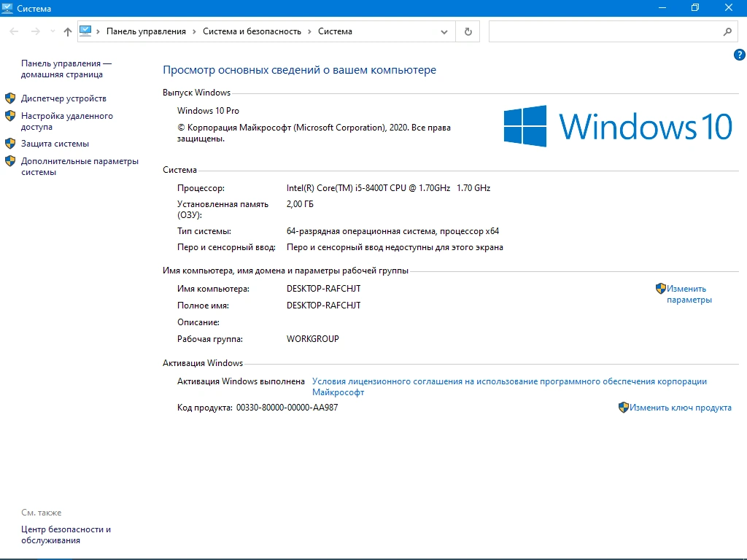Open help with the question mark icon

click(740, 55)
